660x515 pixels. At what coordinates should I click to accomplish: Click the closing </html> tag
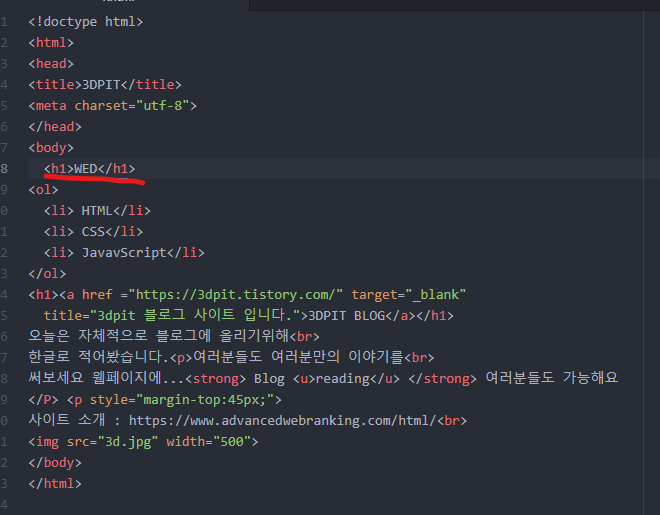(55, 483)
